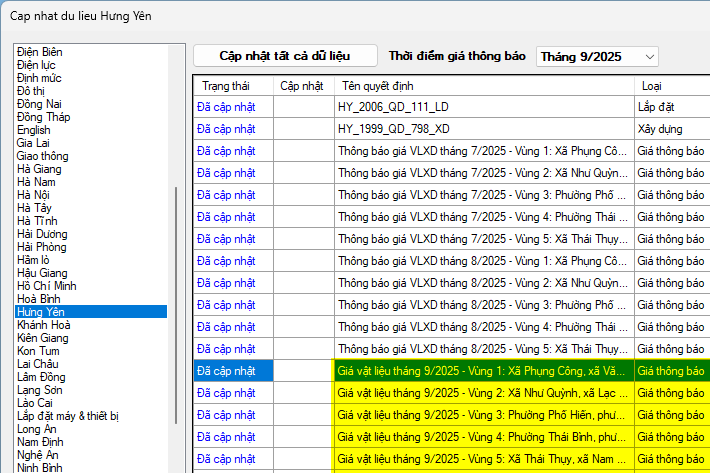This screenshot has width=710, height=473.
Task: Click the province list vertical scrollbar
Action: (177, 250)
